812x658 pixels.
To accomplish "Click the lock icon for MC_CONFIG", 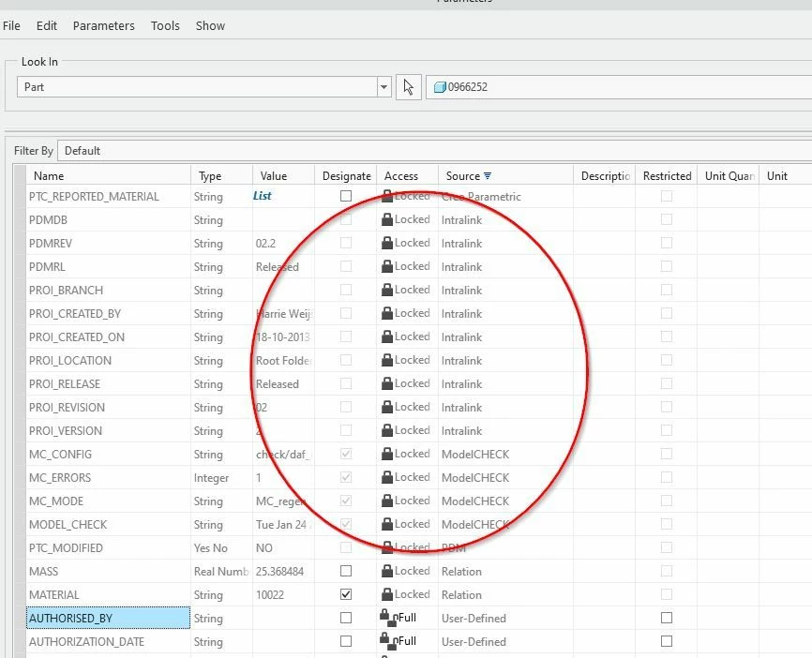I will coord(387,454).
